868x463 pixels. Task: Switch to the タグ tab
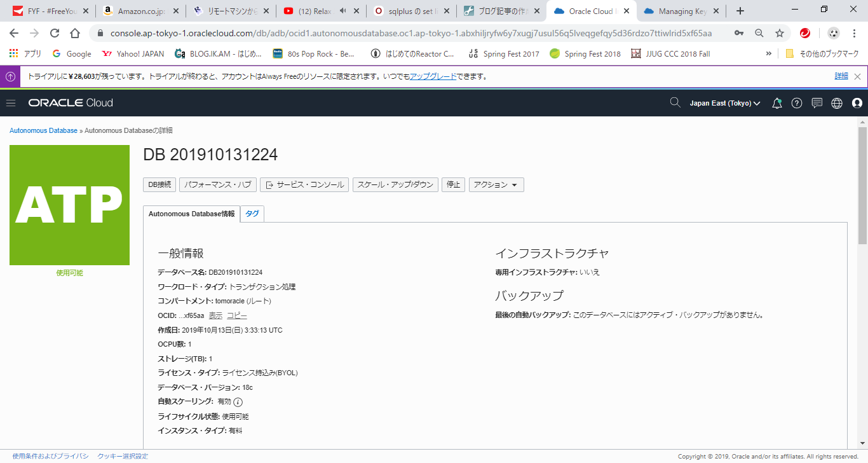(x=252, y=214)
